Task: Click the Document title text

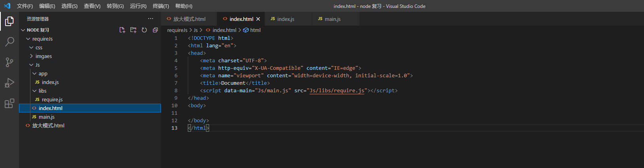Action: (233, 83)
